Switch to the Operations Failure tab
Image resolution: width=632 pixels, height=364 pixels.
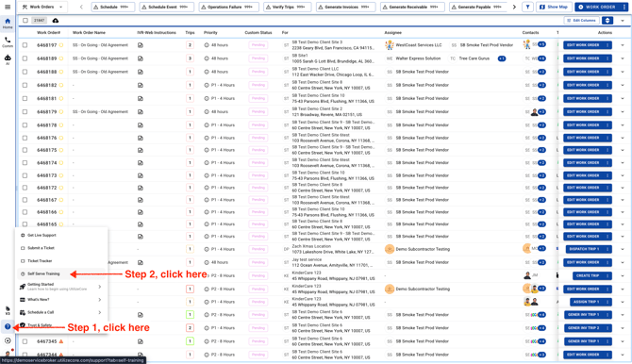(228, 7)
